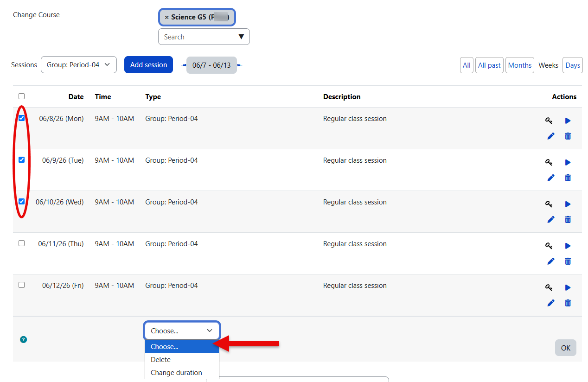Take attendance play icon for 06/10/26 session
The width and height of the screenshot is (588, 382).
(568, 204)
